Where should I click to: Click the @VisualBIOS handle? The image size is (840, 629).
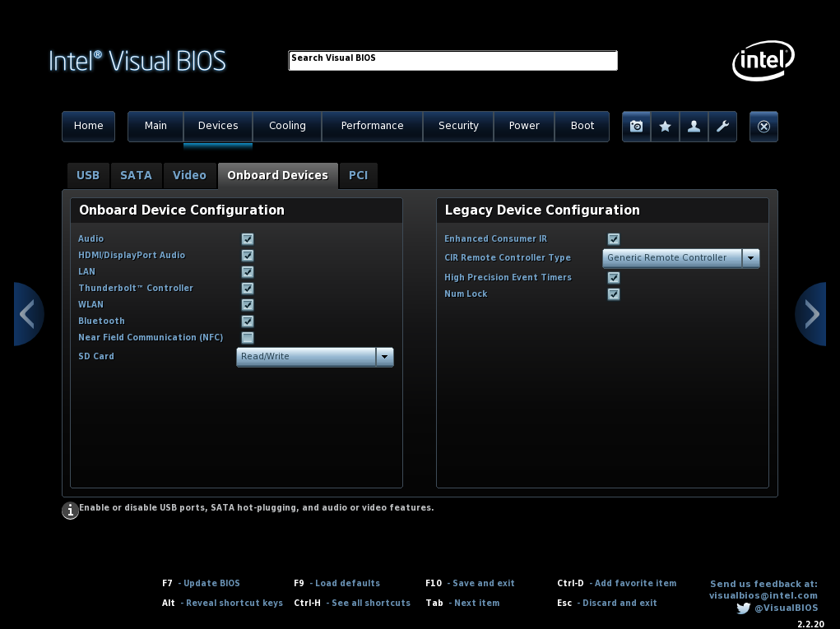click(786, 608)
